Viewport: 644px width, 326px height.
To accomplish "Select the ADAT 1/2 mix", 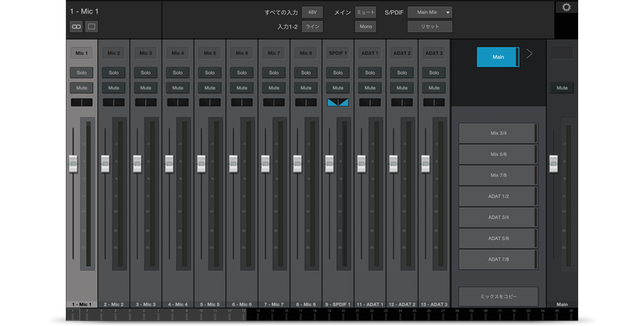I will click(x=498, y=196).
